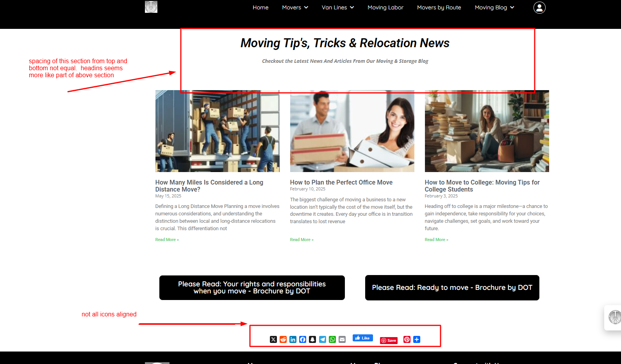The width and height of the screenshot is (621, 364).
Task: Open the Moving Blog dropdown menu
Action: [x=494, y=7]
